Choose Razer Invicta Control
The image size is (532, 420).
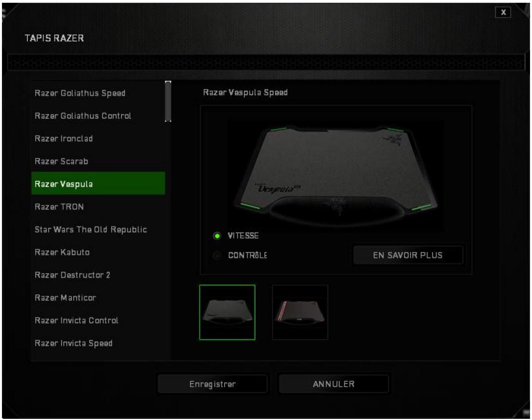98,320
